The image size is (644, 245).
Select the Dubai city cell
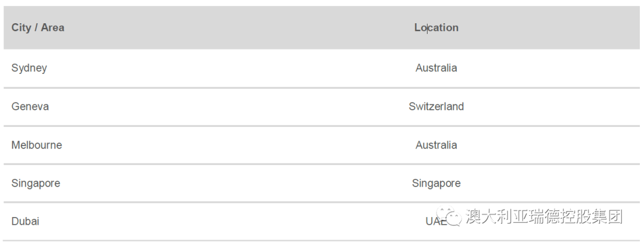tap(25, 221)
